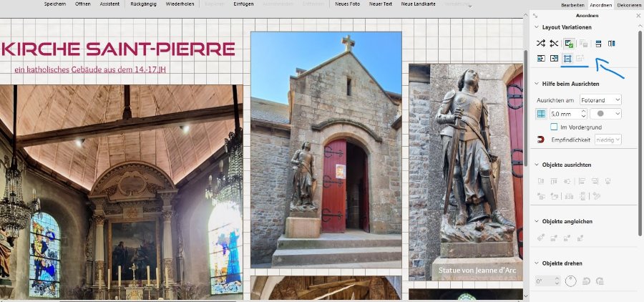Viewport: 644px width, 302px height.
Task: Collapse the Objekte drehen section
Action: (x=537, y=263)
